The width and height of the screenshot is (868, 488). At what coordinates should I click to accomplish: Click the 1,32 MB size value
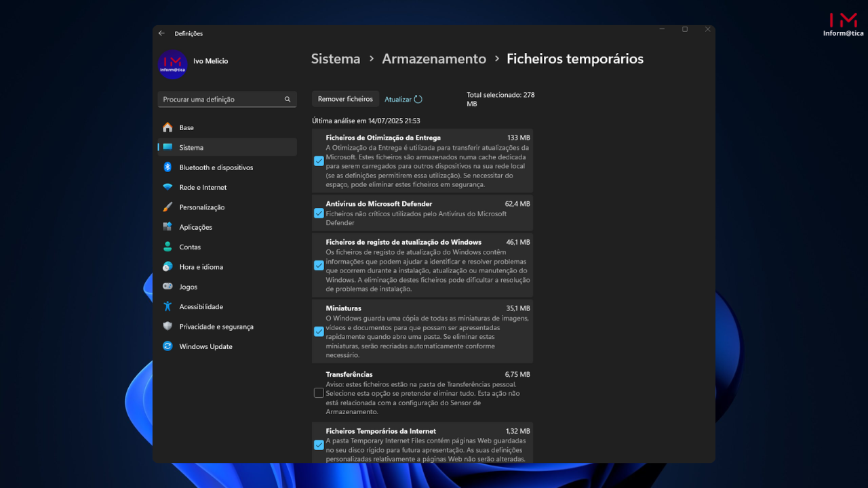point(518,431)
